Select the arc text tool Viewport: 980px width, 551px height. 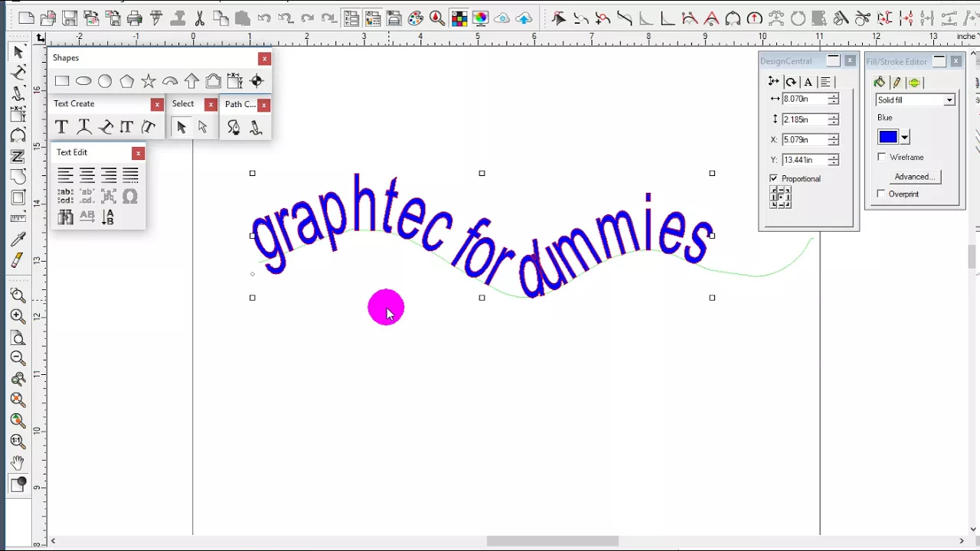click(83, 127)
